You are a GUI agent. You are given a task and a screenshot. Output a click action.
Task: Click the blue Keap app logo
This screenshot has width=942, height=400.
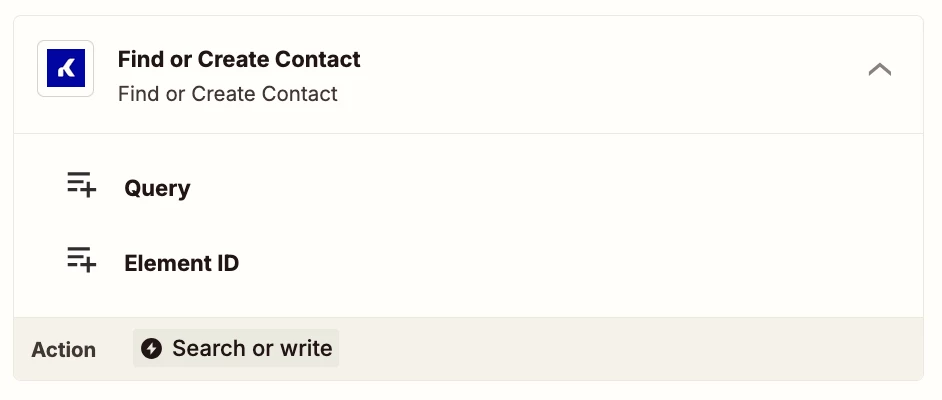coord(65,68)
